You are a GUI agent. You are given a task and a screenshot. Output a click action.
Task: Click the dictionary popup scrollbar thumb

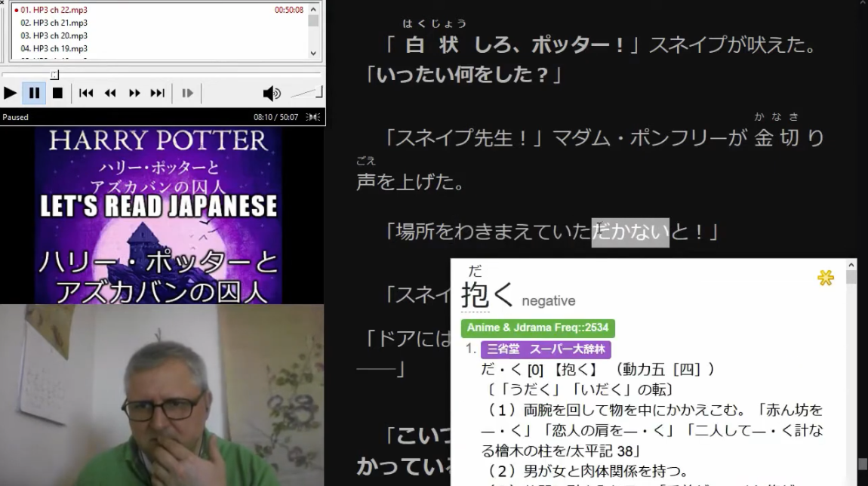coord(851,277)
